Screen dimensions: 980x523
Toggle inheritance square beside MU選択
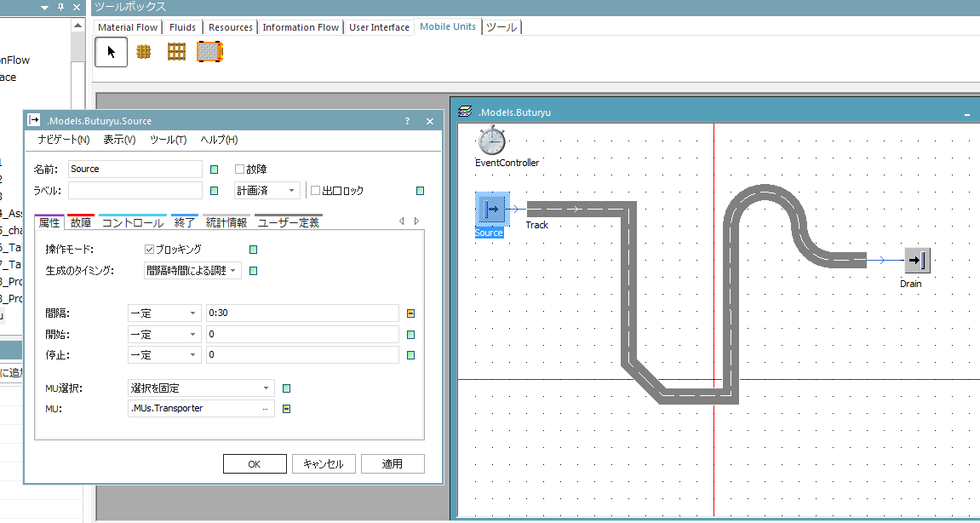click(x=286, y=388)
